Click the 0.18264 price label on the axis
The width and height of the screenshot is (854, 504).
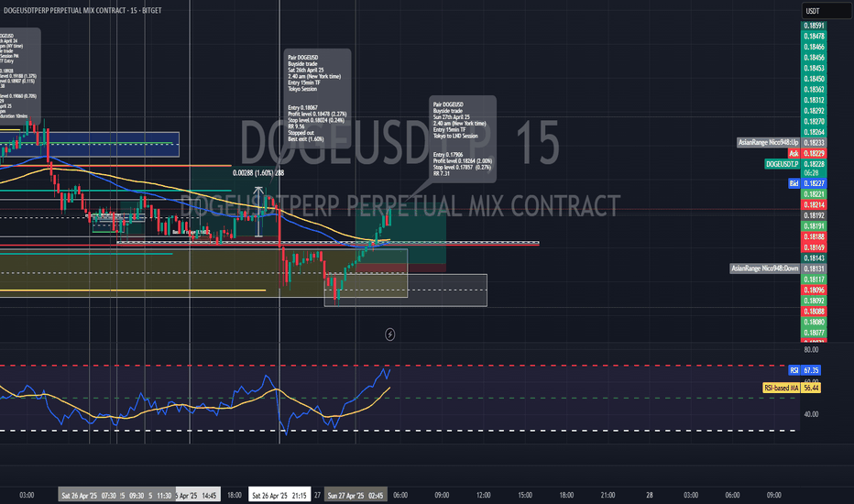tap(814, 132)
